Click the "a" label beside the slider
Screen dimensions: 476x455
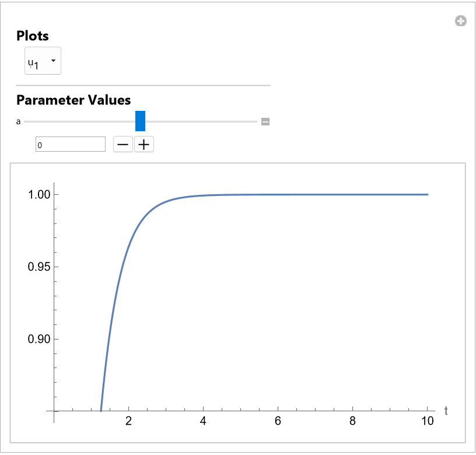tap(19, 121)
